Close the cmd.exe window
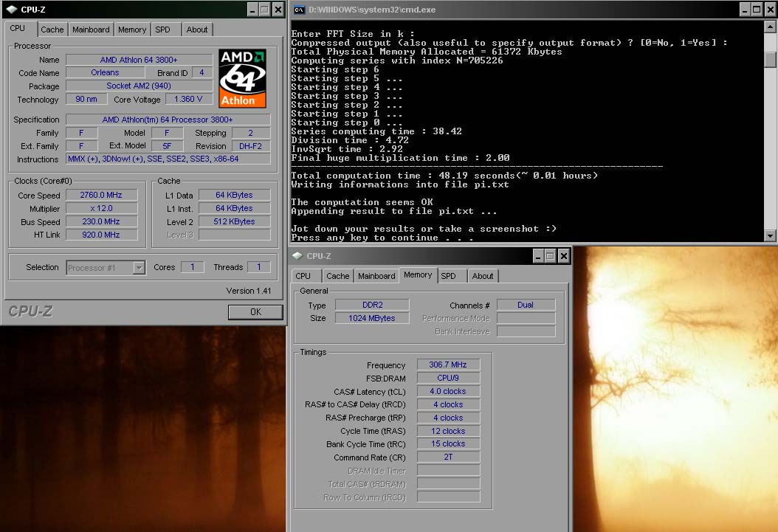Viewport: 778px width, 532px height. pos(770,9)
